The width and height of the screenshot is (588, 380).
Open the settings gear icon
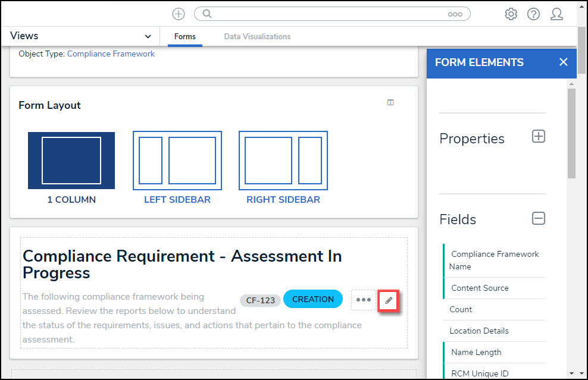(x=511, y=14)
